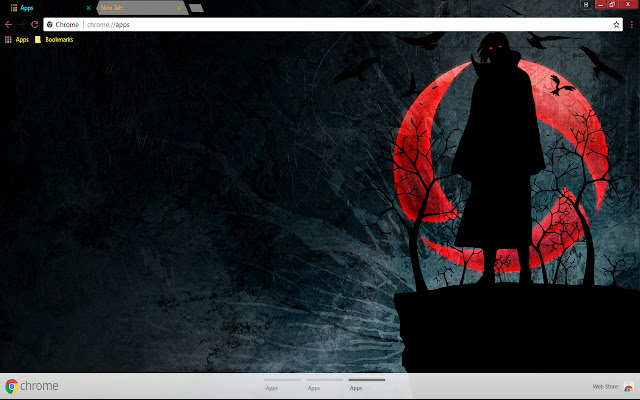Restore down the Chrome window
Viewport: 640px width, 400px height.
tap(612, 4)
